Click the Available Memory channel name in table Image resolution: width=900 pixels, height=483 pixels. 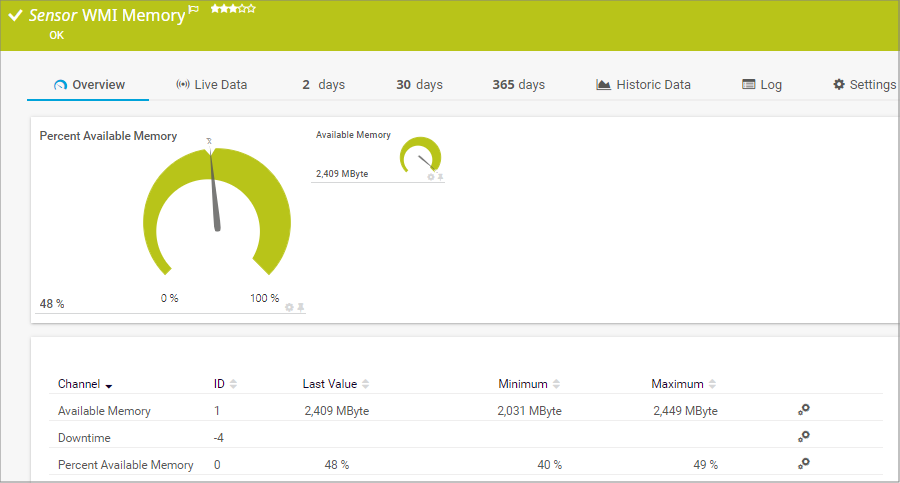pyautogui.click(x=104, y=411)
